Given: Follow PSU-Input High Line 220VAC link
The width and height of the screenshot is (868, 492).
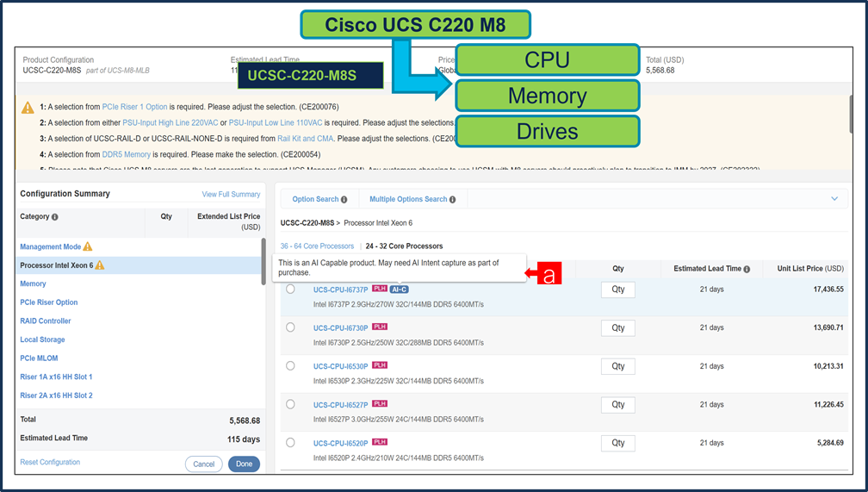Looking at the screenshot, I should (x=170, y=123).
